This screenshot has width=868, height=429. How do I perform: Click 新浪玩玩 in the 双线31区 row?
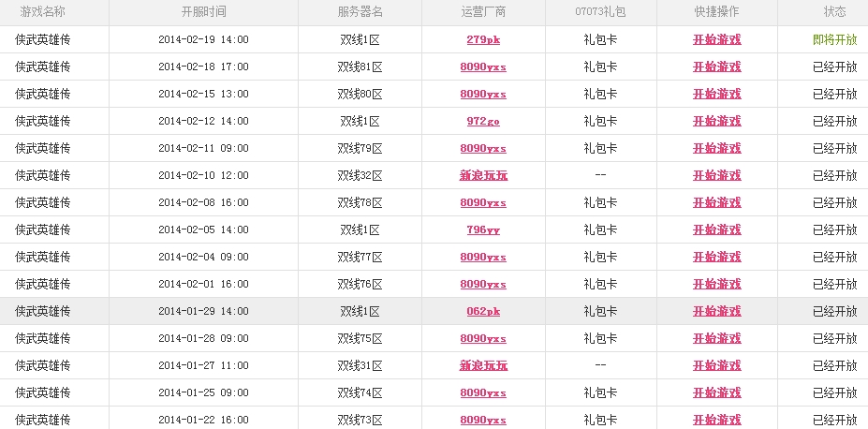pos(483,366)
